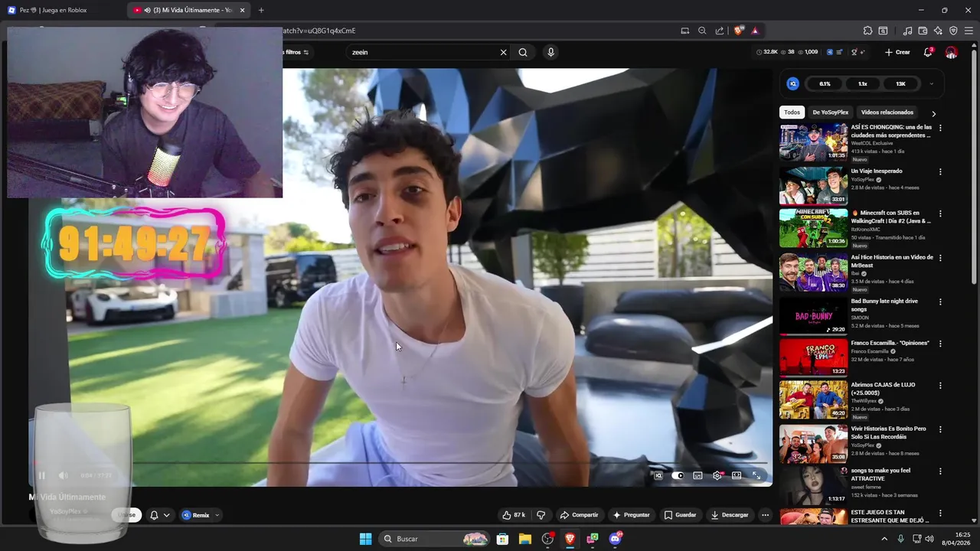Open the Brave Leo AI sparkle icon
Image resolution: width=980 pixels, height=551 pixels.
938,31
